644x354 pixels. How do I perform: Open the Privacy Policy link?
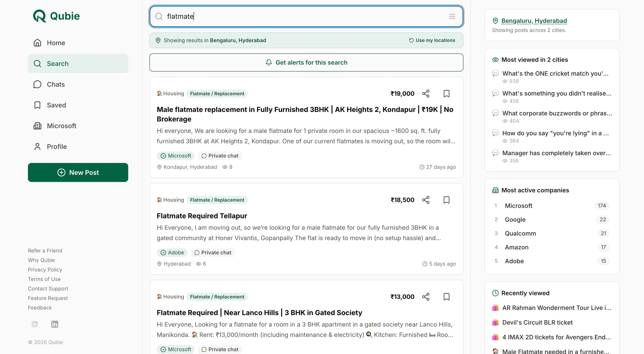pyautogui.click(x=45, y=269)
